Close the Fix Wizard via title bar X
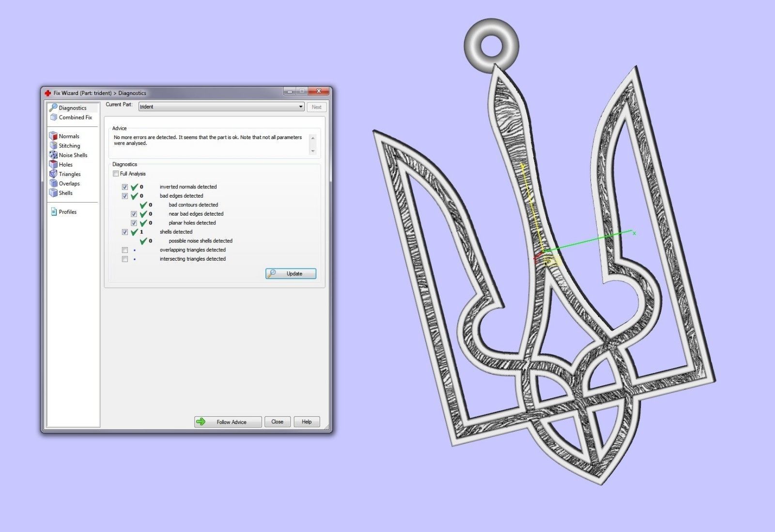The image size is (775, 532). pyautogui.click(x=319, y=91)
